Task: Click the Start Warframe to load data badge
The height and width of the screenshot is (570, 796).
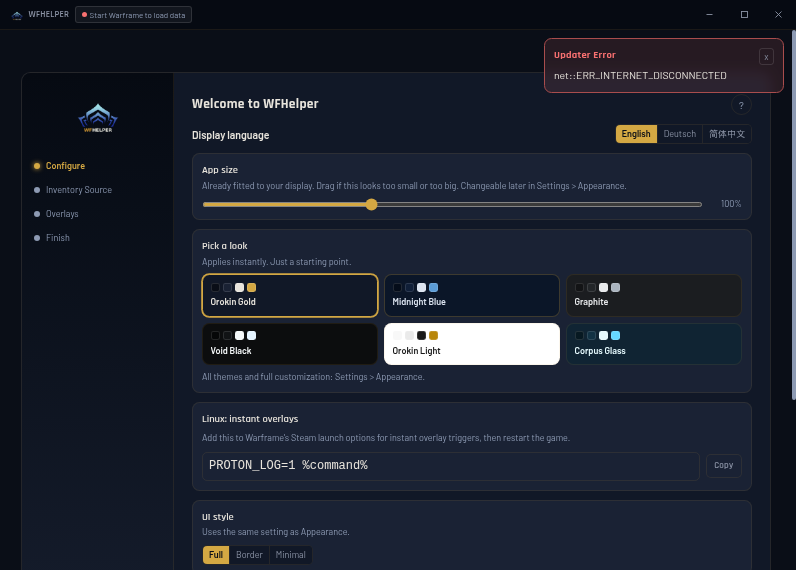Action: [134, 15]
